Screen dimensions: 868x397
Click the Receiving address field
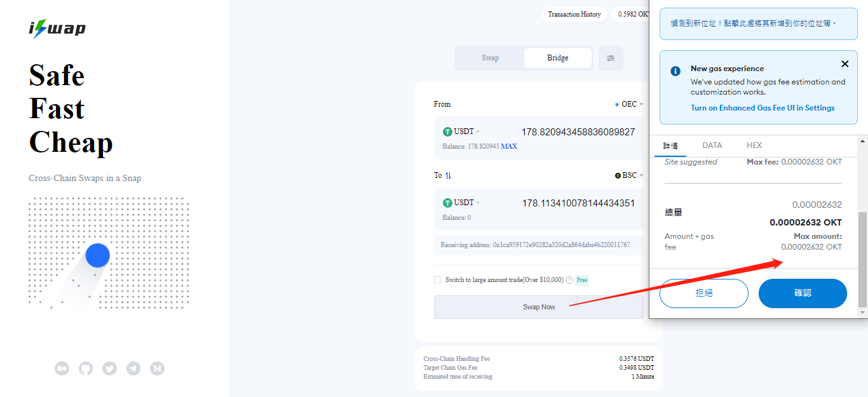539,245
